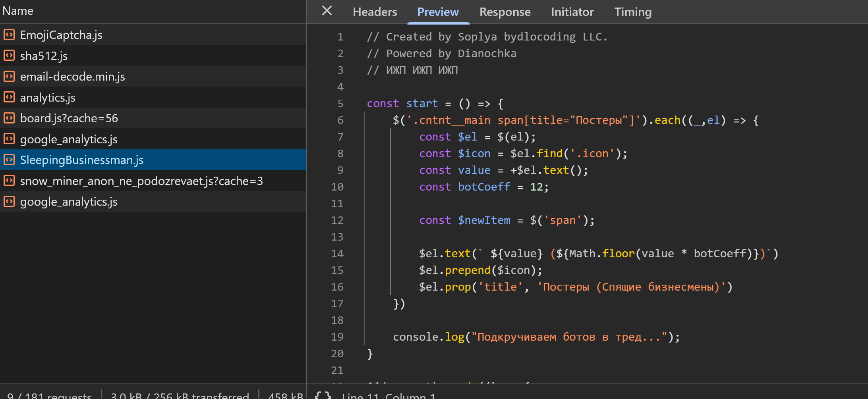
Task: Open the email-decode.min.js request
Action: [72, 77]
